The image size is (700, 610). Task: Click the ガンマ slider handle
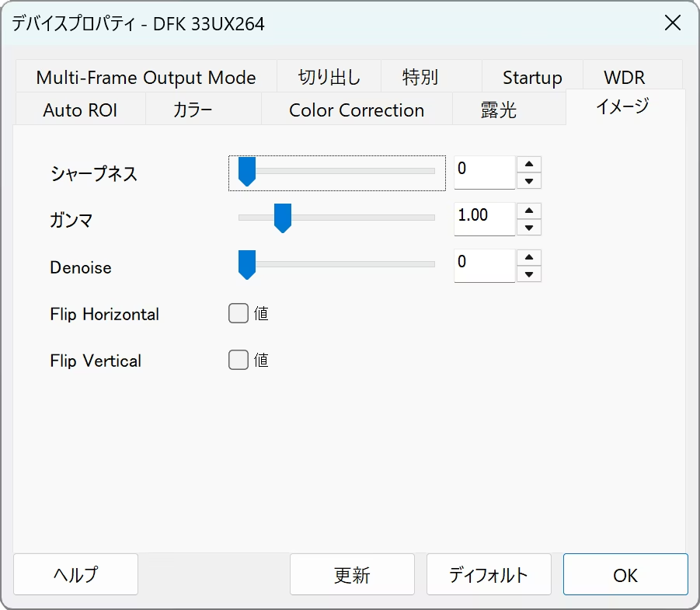(283, 218)
